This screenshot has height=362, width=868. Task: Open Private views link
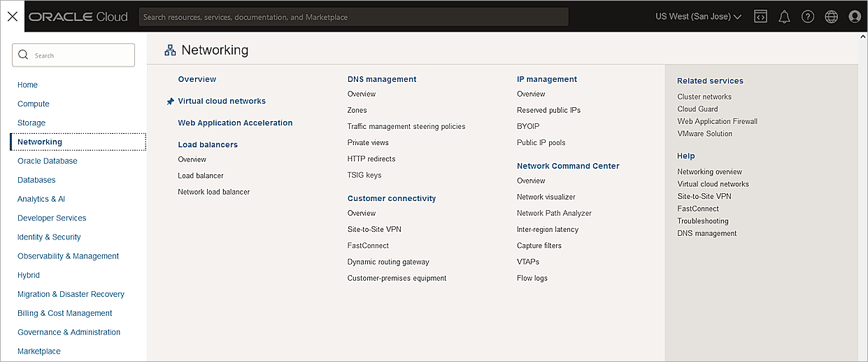coord(368,142)
